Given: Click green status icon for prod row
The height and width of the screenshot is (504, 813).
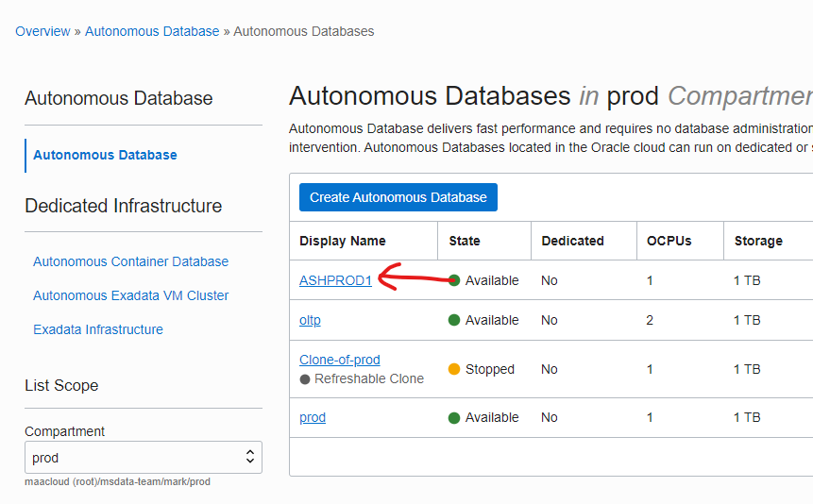Looking at the screenshot, I should pyautogui.click(x=454, y=417).
